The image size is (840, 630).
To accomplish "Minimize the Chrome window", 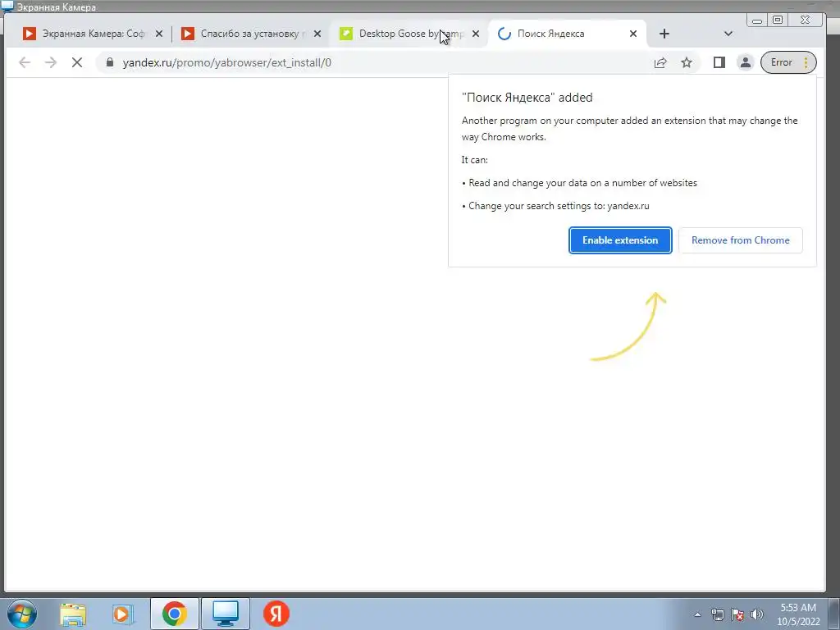I will (x=757, y=21).
